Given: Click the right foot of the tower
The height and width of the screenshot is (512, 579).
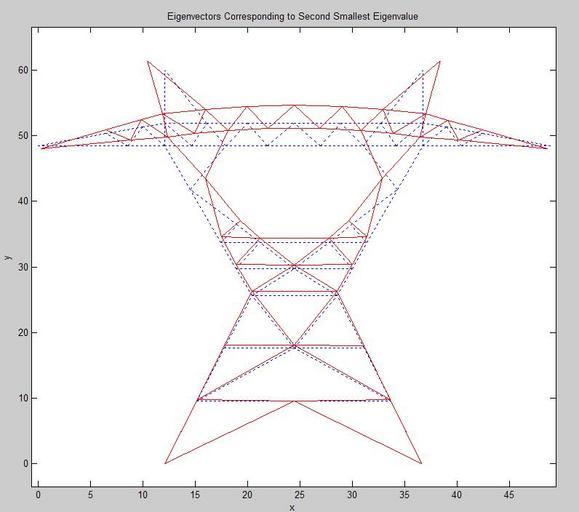Looking at the screenshot, I should (421, 463).
